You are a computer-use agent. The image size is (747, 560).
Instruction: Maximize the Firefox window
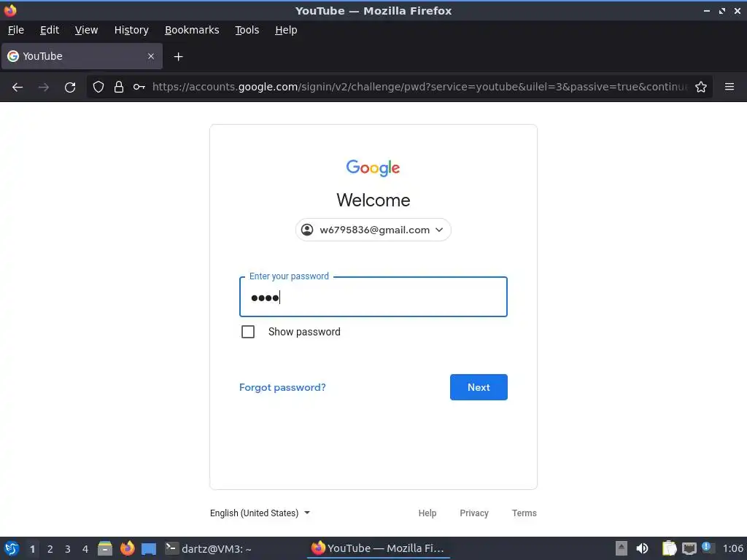pos(722,10)
